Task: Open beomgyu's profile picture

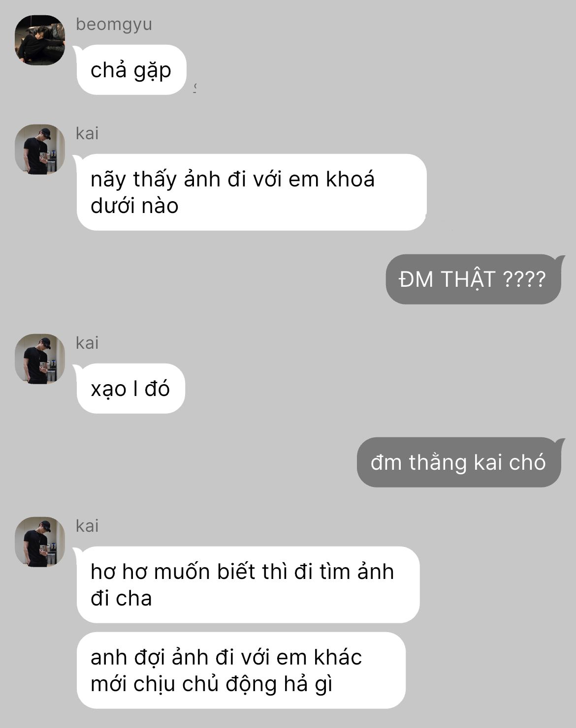Action: pos(40,40)
